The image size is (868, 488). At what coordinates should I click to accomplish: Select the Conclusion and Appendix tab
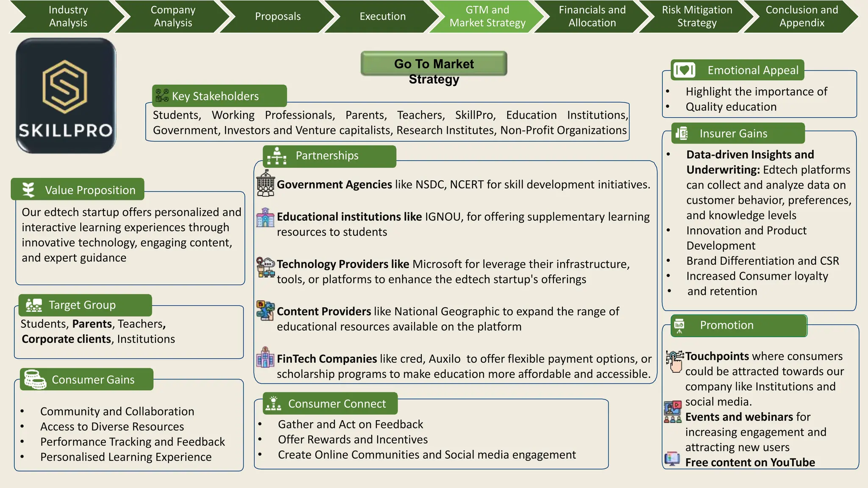pos(801,17)
